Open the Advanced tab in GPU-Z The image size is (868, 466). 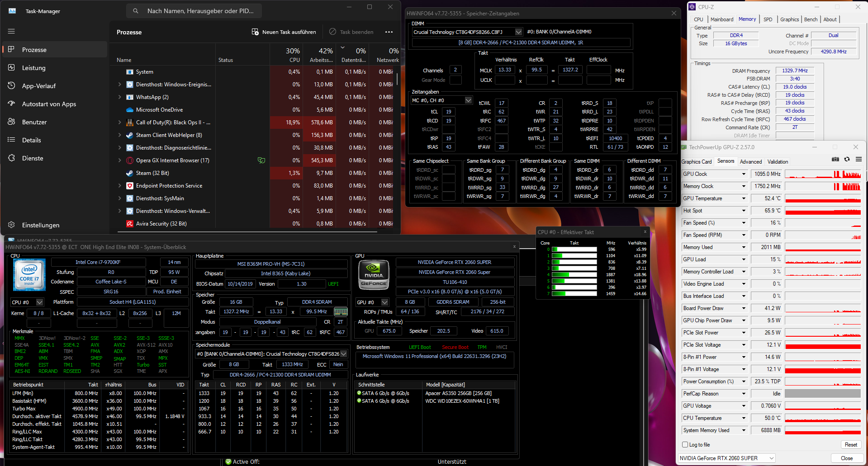click(x=751, y=162)
